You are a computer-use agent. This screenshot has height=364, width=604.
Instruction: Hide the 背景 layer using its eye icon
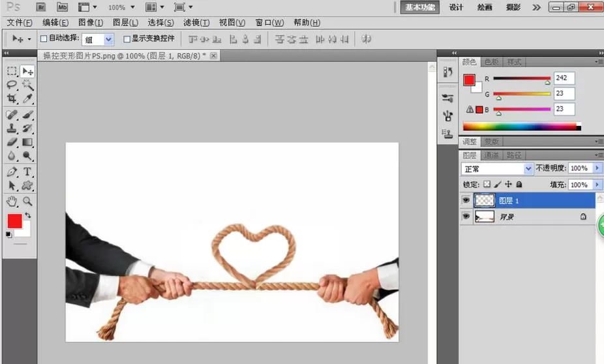pyautogui.click(x=466, y=217)
